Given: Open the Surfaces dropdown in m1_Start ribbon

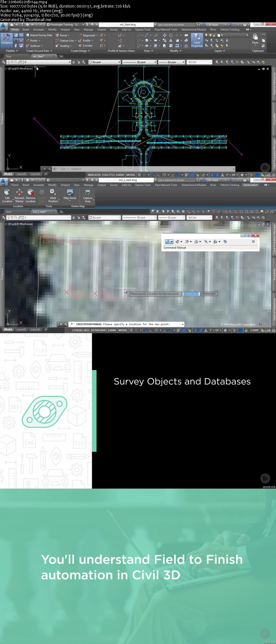Looking at the screenshot, I should point(34,46).
